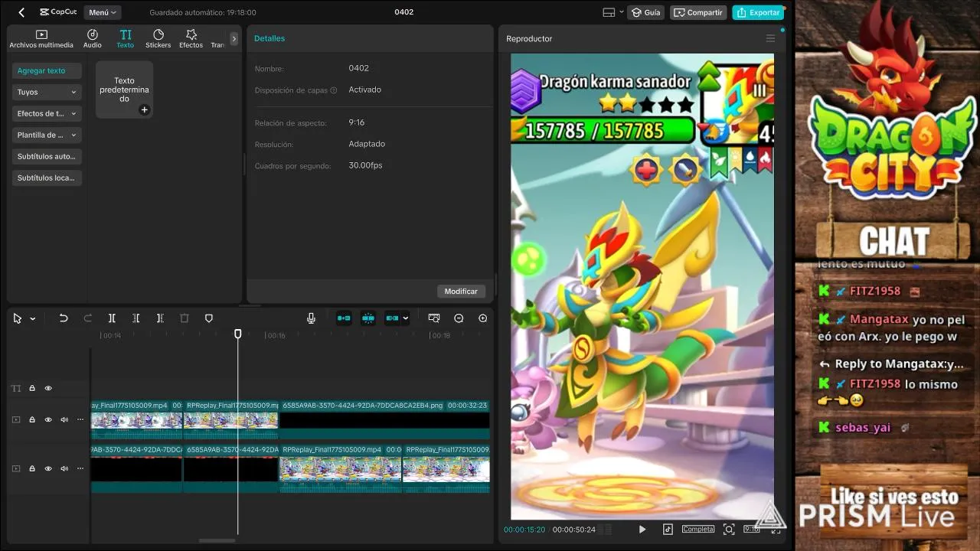Screen dimensions: 980x551
Task: Start voice recording with microphone icon
Action: point(311,318)
